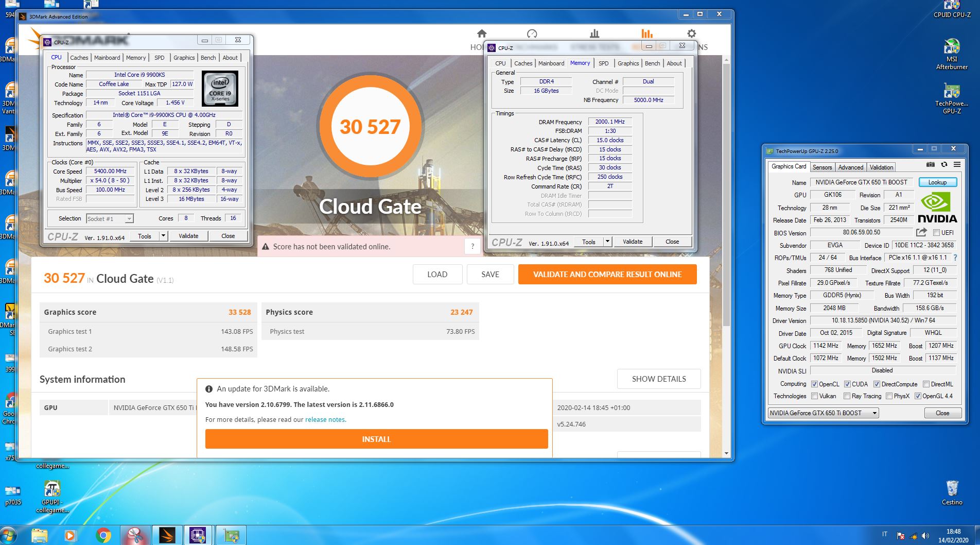
Task: Open the GPUPI desktop shortcut
Action: click(x=52, y=497)
